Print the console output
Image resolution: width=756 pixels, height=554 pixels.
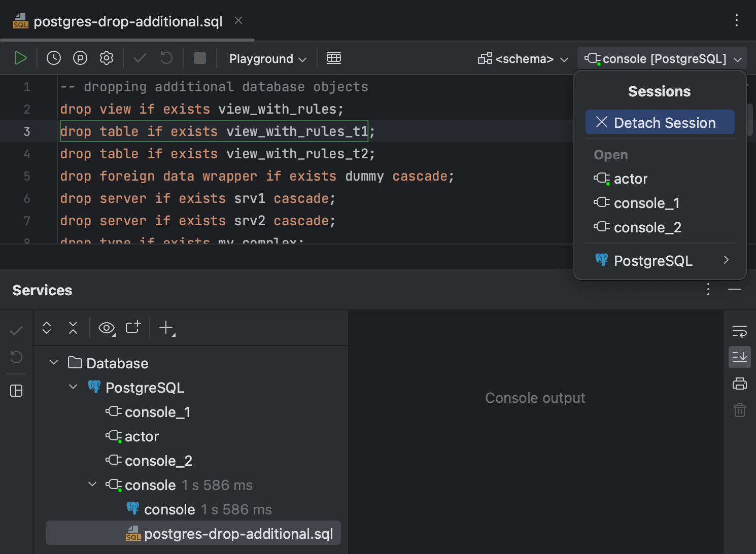click(740, 384)
